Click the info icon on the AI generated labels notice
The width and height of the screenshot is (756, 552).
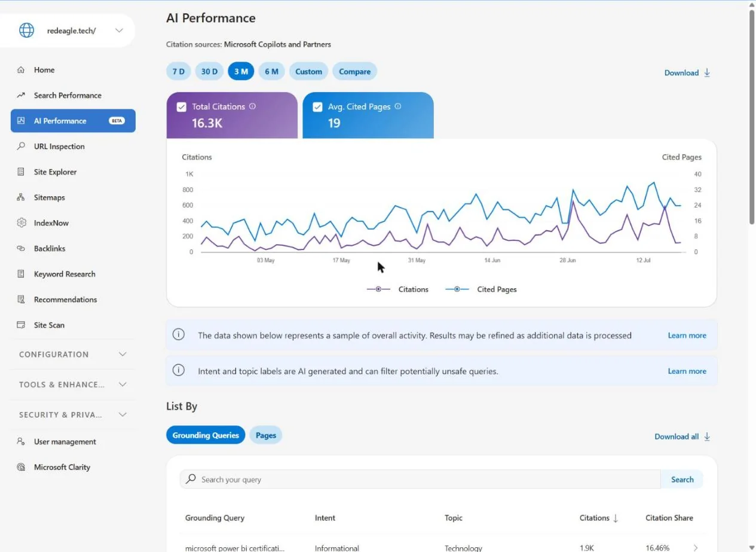point(179,370)
